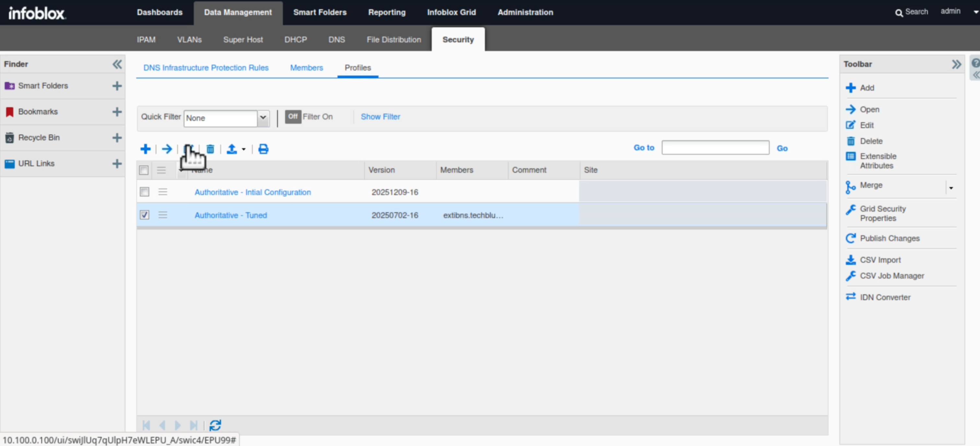Screen dimensions: 980x446
Task: Open the Administration menu
Action: 525,12
